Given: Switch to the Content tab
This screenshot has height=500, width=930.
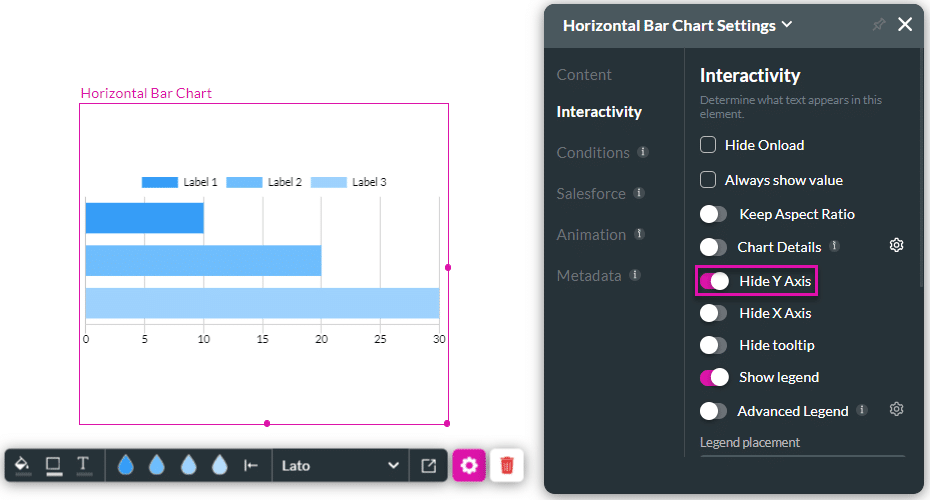Looking at the screenshot, I should pos(584,75).
